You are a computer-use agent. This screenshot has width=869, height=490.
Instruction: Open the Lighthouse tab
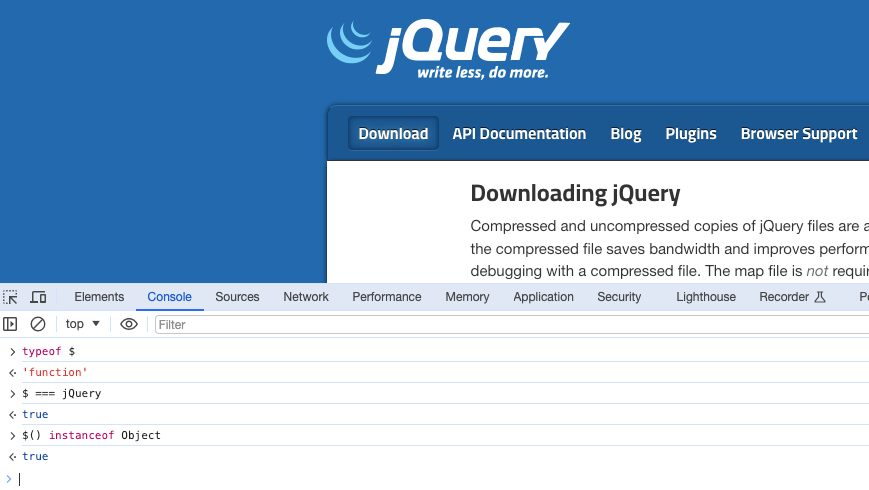point(706,297)
